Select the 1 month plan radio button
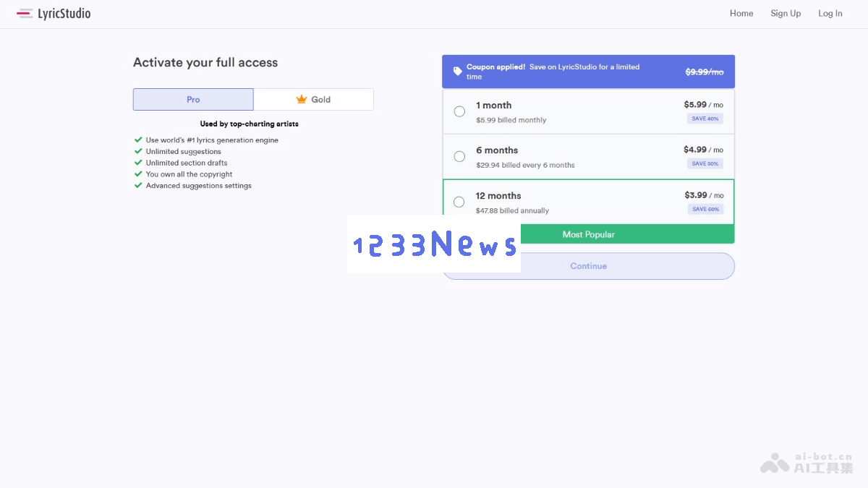868x488 pixels. 459,111
